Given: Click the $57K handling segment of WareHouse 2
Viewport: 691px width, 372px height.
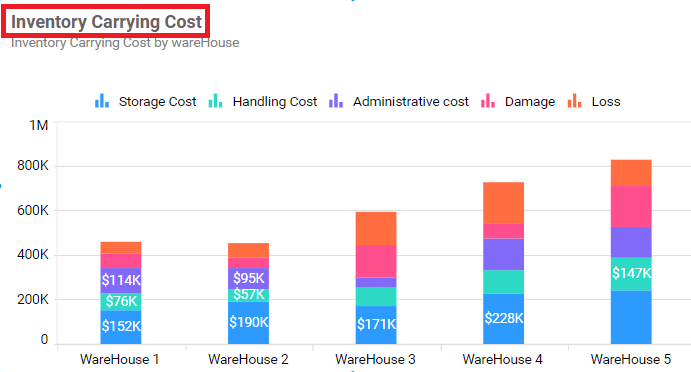Looking at the screenshot, I should 249,295.
